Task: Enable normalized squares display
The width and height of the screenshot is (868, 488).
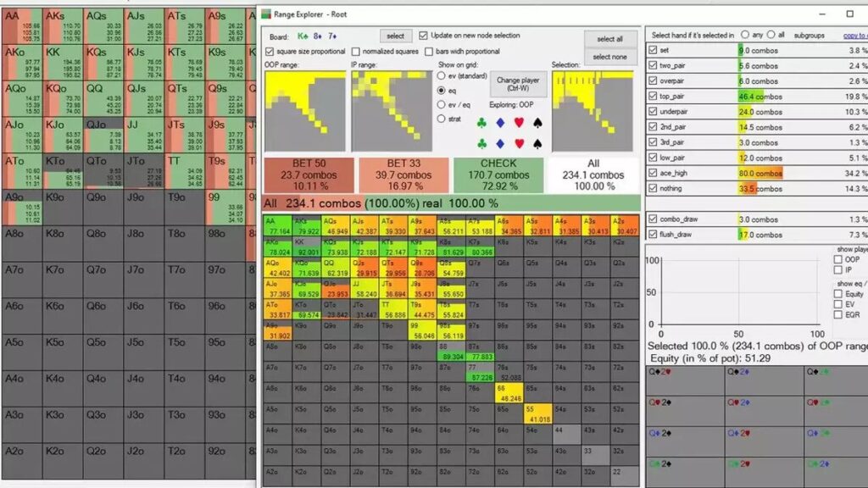Action: point(356,49)
